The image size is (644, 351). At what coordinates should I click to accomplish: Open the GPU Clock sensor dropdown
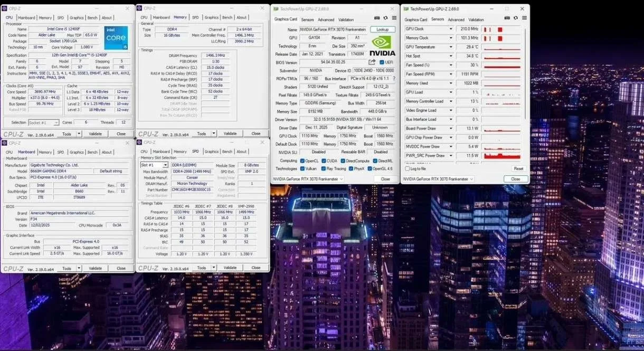click(x=450, y=29)
